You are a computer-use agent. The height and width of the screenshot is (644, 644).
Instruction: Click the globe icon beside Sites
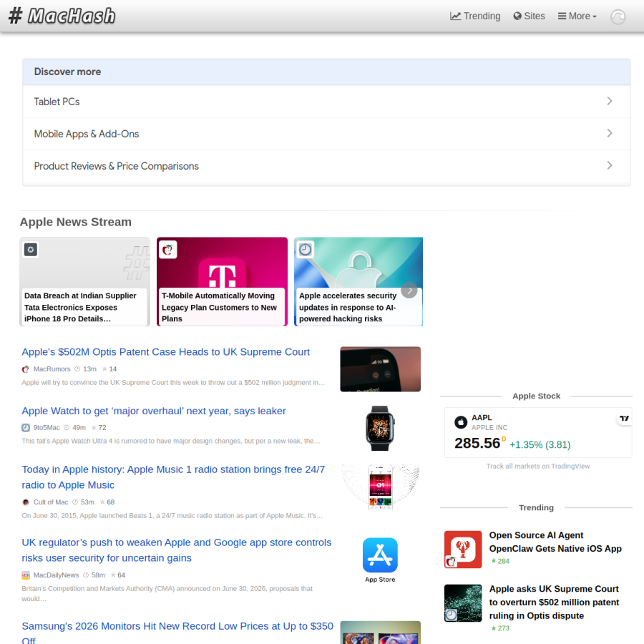coord(517,16)
